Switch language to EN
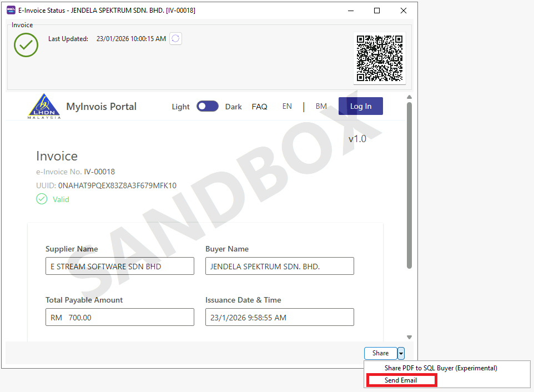Image resolution: width=534 pixels, height=392 pixels. tap(287, 106)
